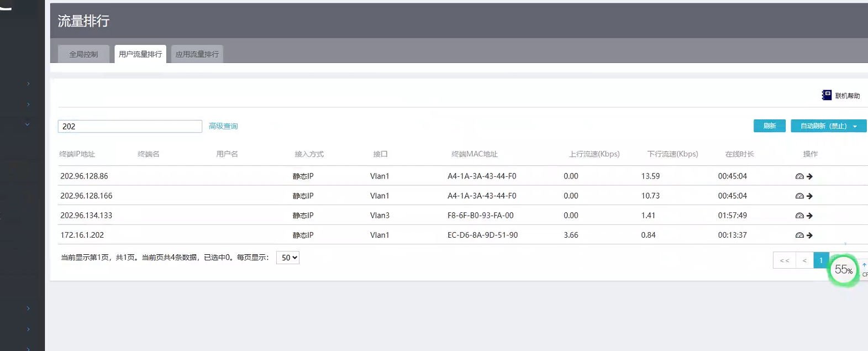
Task: Click upstream rate value 3.66
Action: click(x=571, y=235)
